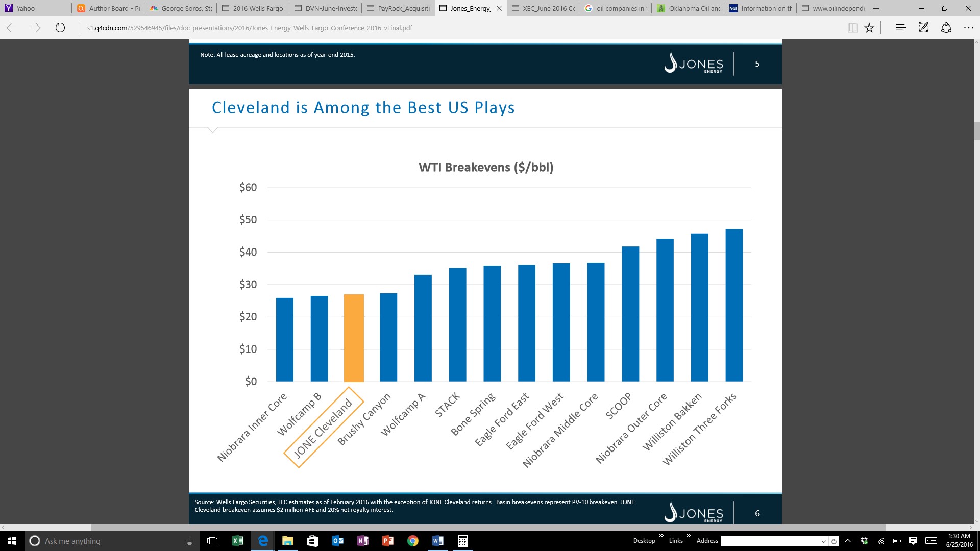Viewport: 980px width, 551px height.
Task: Open Excel from the taskbar
Action: (x=237, y=541)
